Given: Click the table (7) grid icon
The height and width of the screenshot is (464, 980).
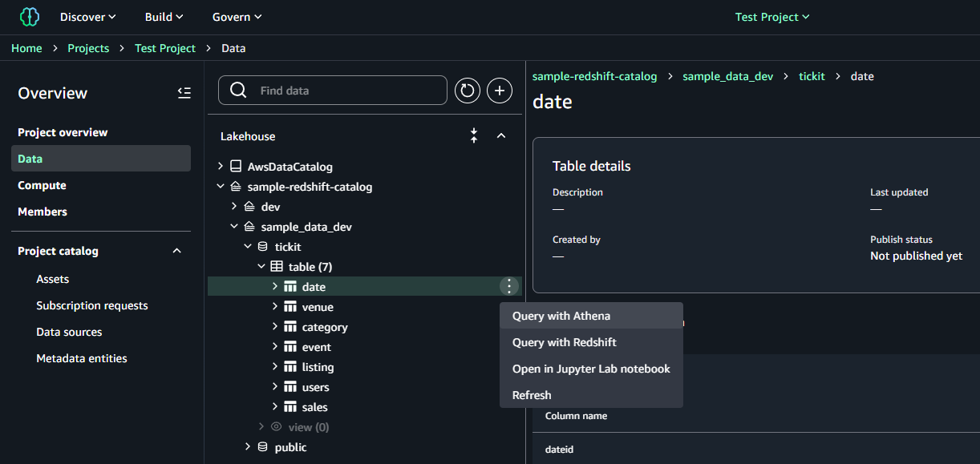Looking at the screenshot, I should [x=276, y=267].
